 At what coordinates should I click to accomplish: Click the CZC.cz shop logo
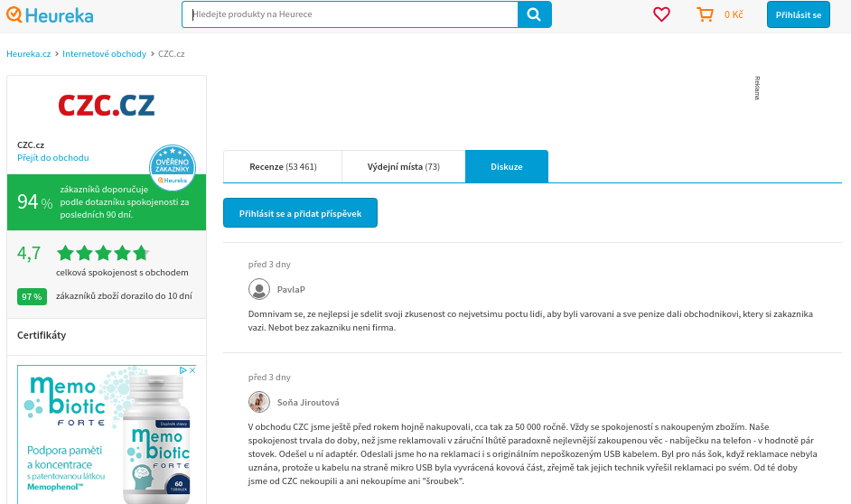point(107,106)
